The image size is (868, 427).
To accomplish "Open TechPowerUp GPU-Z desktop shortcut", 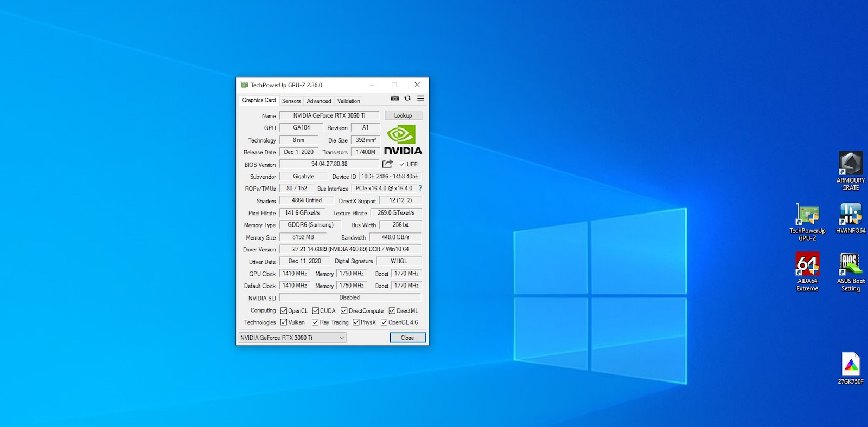I will coord(807,222).
